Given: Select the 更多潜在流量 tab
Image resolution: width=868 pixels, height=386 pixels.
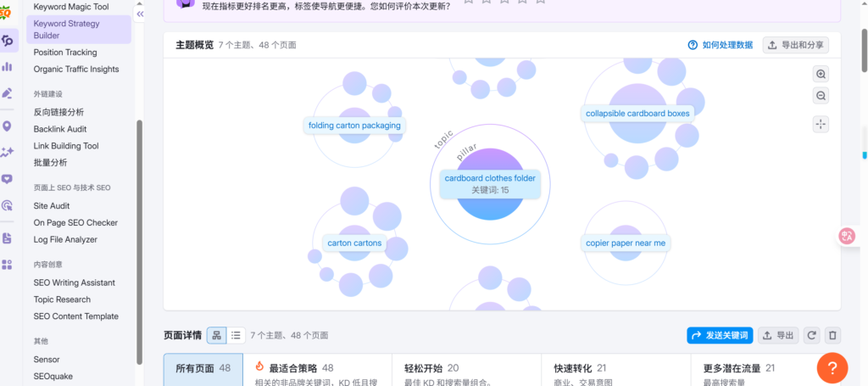Looking at the screenshot, I should tap(765, 369).
